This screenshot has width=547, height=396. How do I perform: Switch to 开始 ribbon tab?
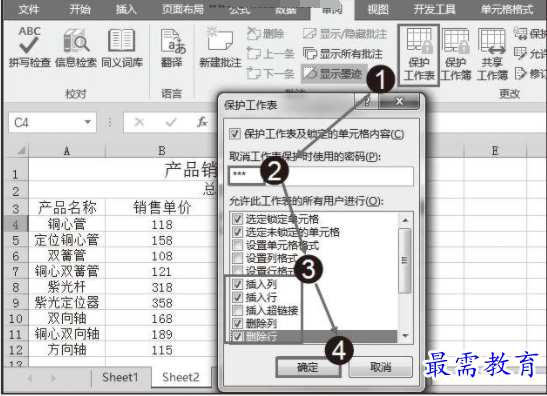pyautogui.click(x=80, y=9)
